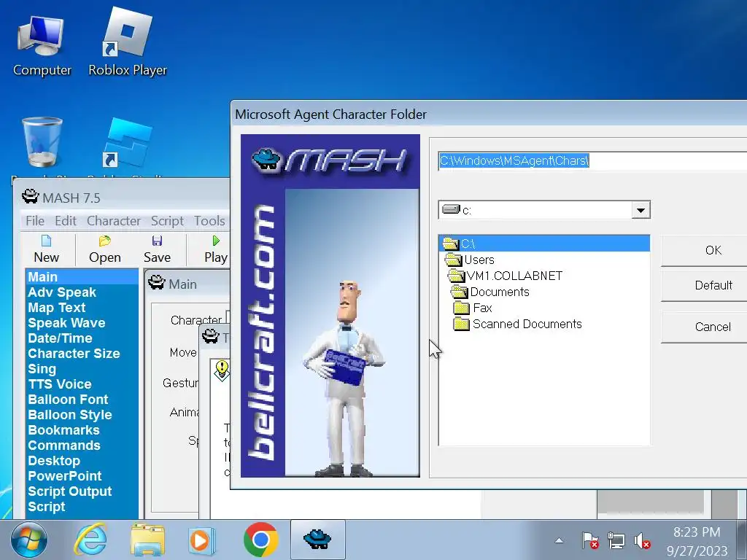Open Windows Explorer from the taskbar
The height and width of the screenshot is (560, 747).
coord(147,540)
